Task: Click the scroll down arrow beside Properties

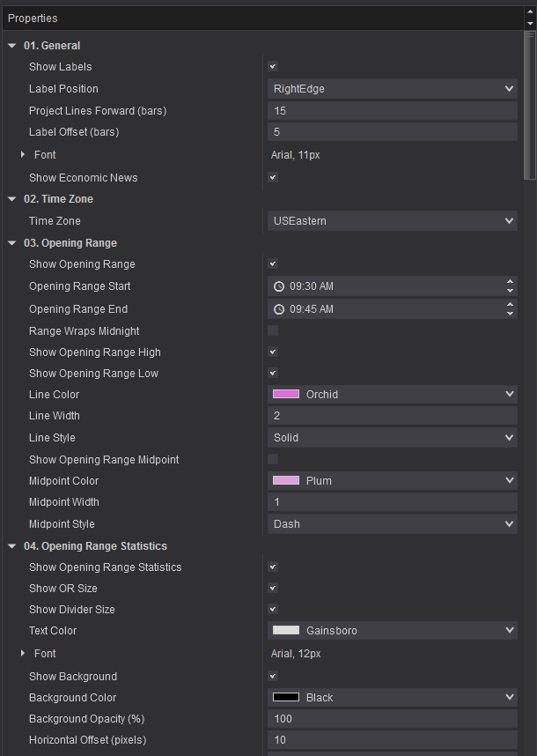Action: [x=530, y=24]
